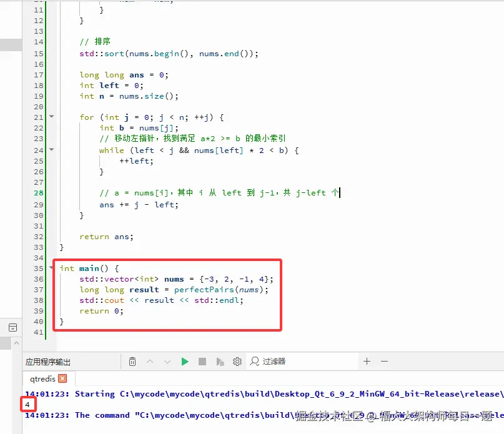This screenshot has width=504, height=434.
Task: Collapse the main function at line 35
Action: pyautogui.click(x=51, y=267)
